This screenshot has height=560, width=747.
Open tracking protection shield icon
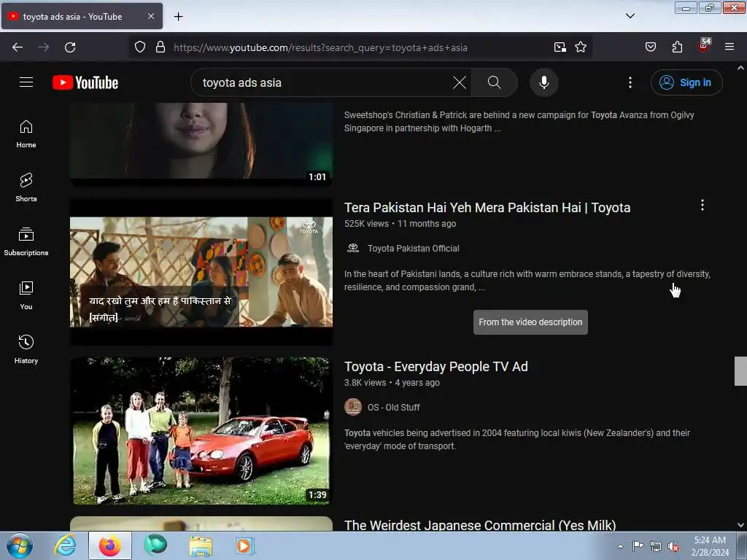(x=139, y=47)
